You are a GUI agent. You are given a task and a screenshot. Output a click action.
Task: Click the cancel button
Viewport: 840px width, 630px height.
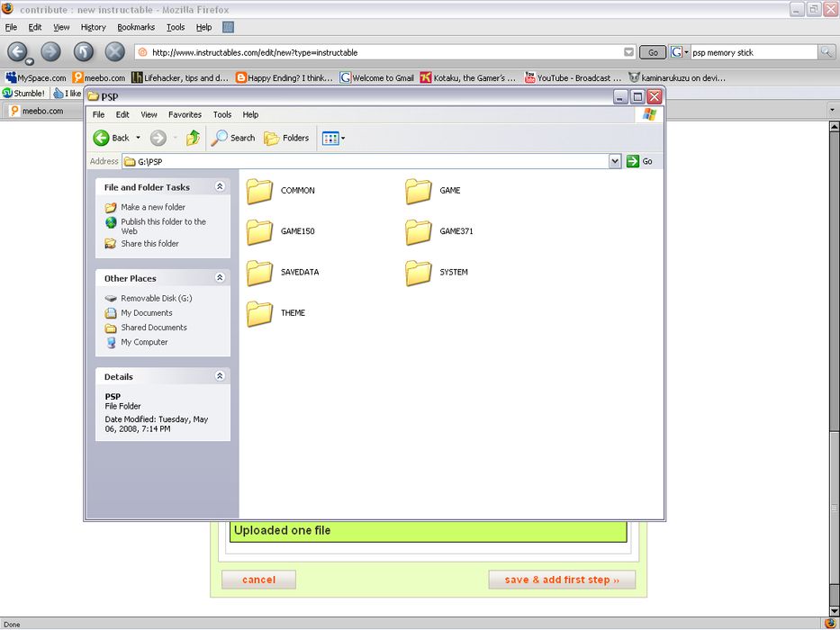point(258,580)
